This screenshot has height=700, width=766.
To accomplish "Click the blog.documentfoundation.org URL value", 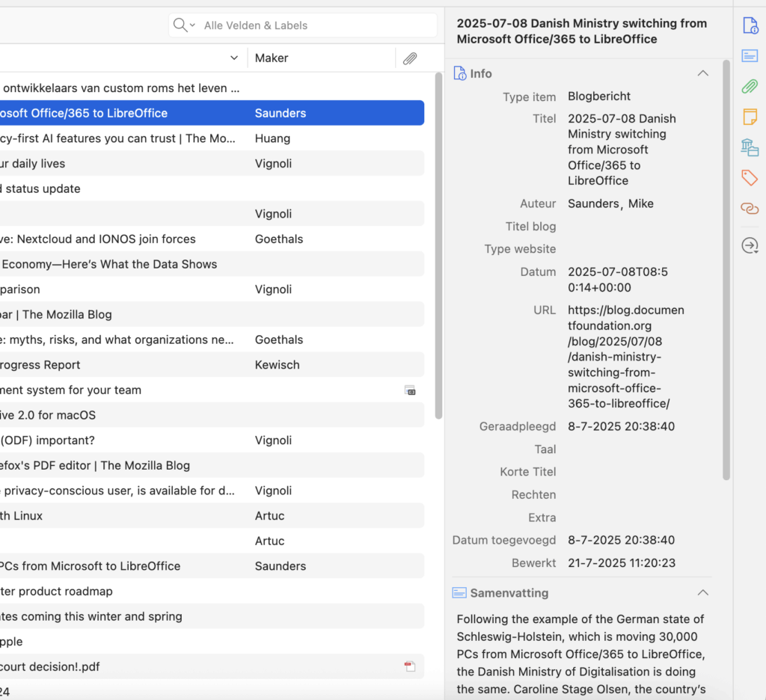I will click(626, 357).
